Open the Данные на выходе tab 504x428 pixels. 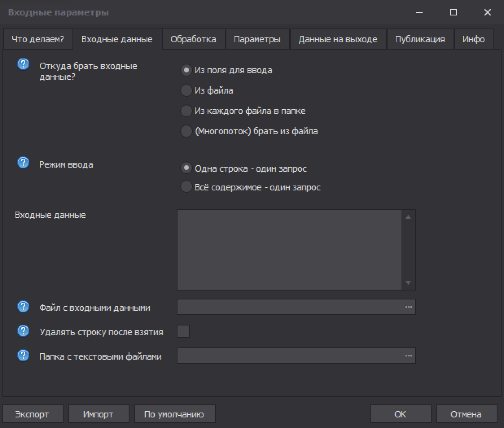(x=337, y=39)
